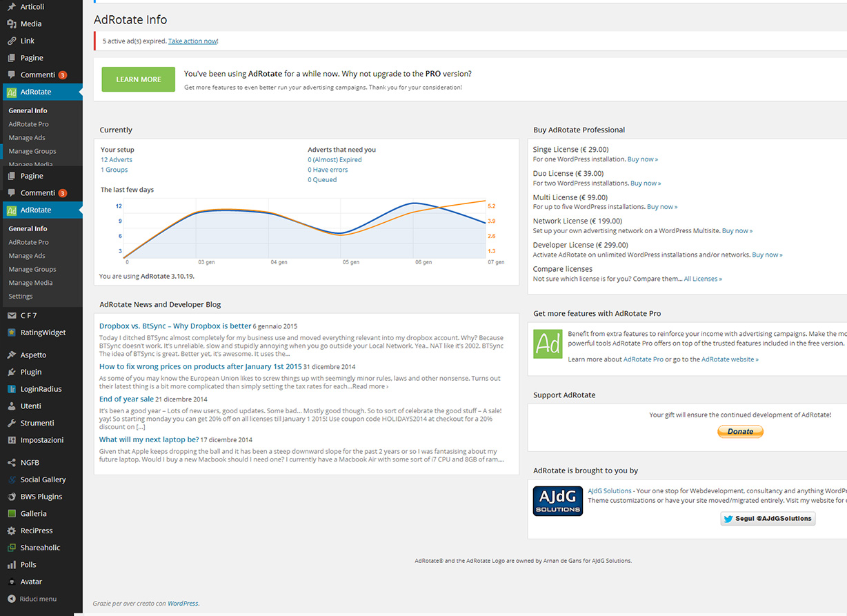
Task: Open the Settings submenu under AdRotate
Action: 21,297
